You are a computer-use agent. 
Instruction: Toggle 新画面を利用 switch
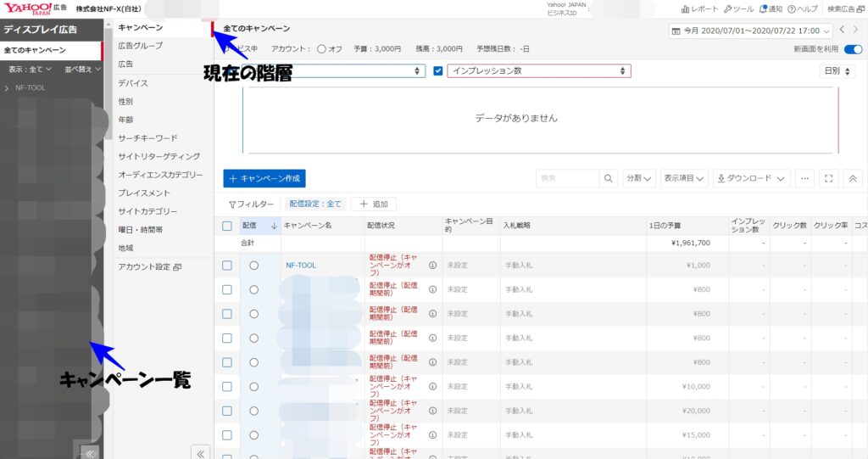coord(853,49)
